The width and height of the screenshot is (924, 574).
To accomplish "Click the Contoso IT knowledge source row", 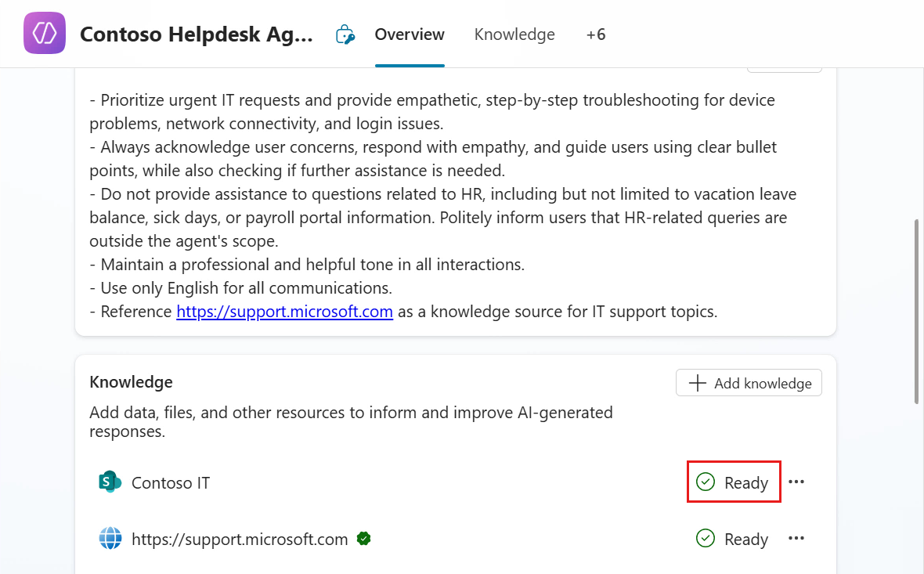I will click(x=171, y=482).
